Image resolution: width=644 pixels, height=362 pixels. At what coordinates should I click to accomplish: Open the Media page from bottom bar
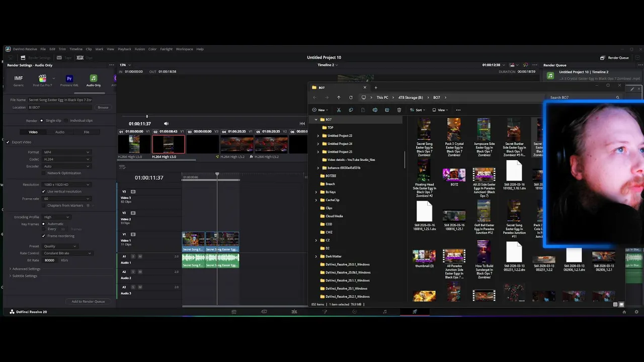(x=234, y=312)
